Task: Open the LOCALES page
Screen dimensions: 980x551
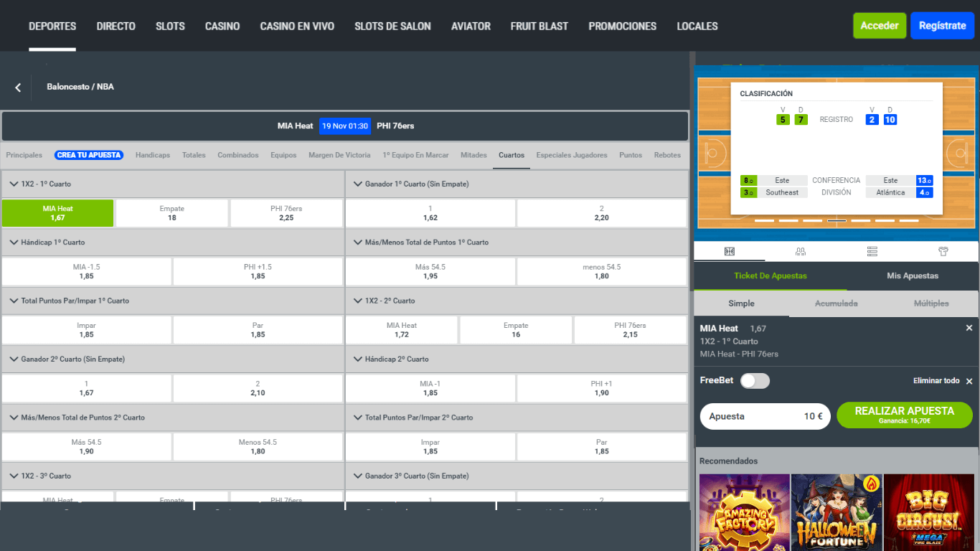Action: (697, 26)
